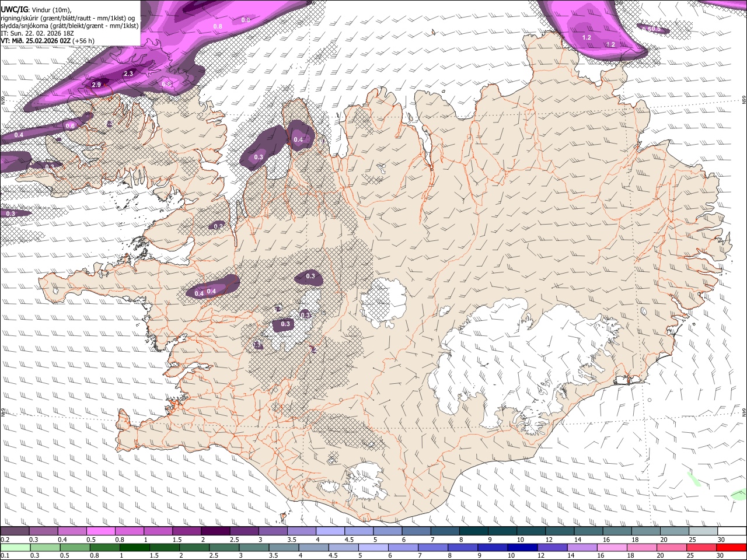Click the '0.1' label under the rain legend
The width and height of the screenshot is (747, 560).
[5, 555]
